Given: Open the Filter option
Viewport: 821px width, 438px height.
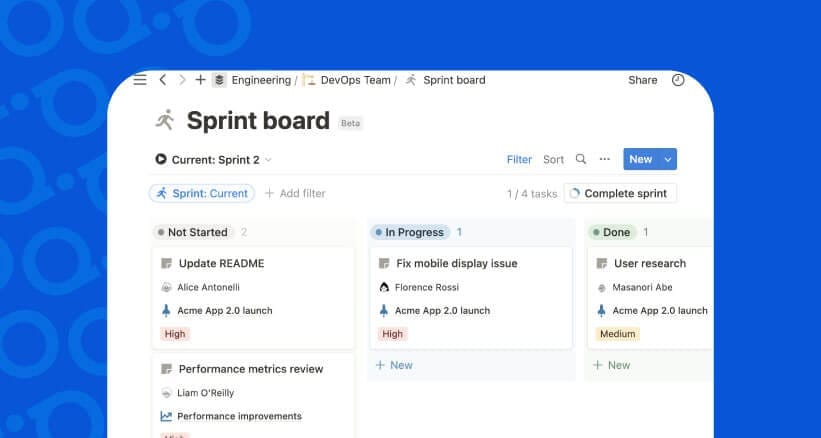Looking at the screenshot, I should [x=519, y=159].
